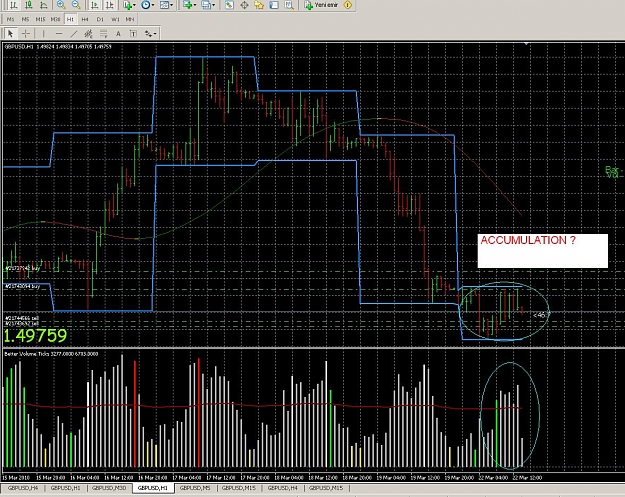625x497 pixels.
Task: Expand the profiles dropdown arrow
Action: pyautogui.click(x=213, y=5)
